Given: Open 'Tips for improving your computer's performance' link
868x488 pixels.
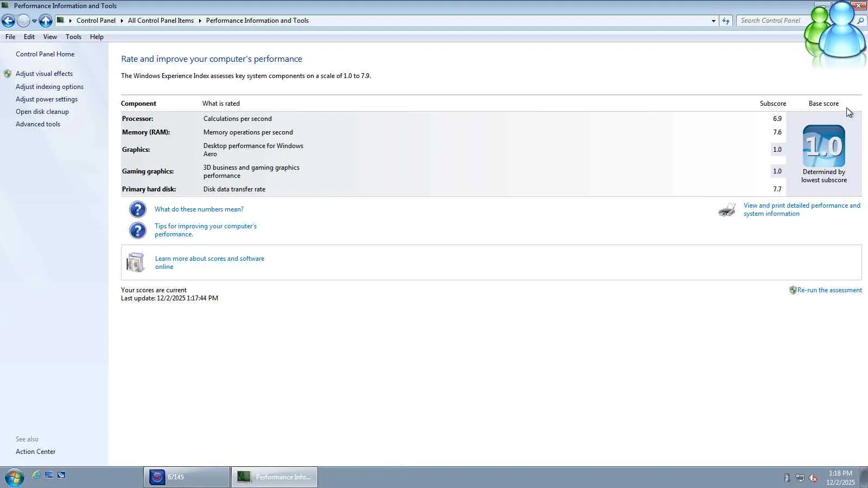Looking at the screenshot, I should coord(206,230).
